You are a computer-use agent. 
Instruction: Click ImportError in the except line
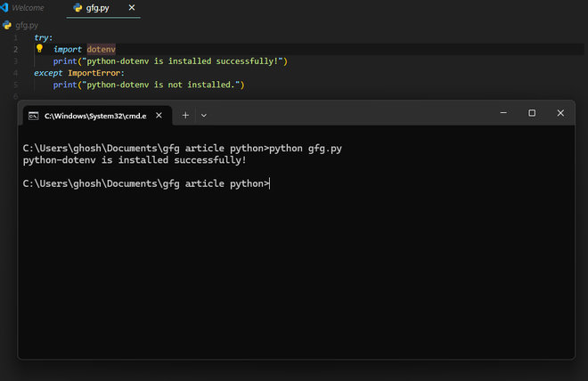click(x=94, y=73)
